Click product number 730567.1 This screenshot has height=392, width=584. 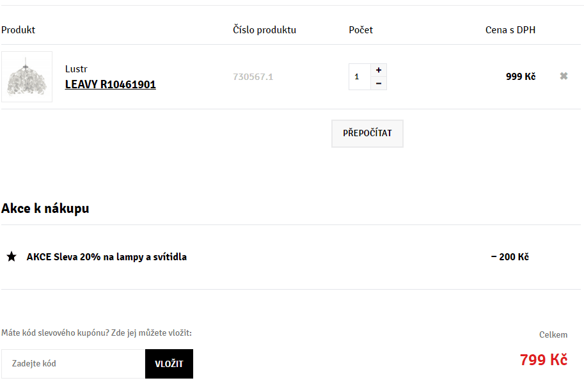click(253, 77)
